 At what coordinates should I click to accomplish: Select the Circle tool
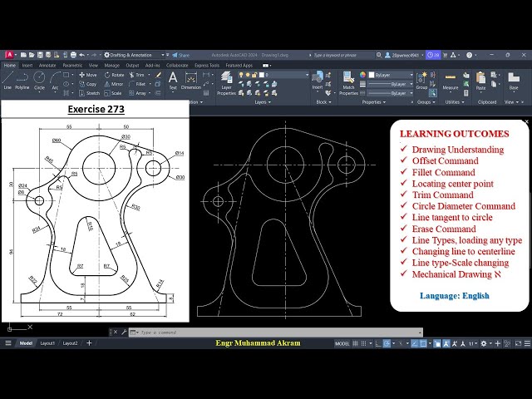coord(39,81)
